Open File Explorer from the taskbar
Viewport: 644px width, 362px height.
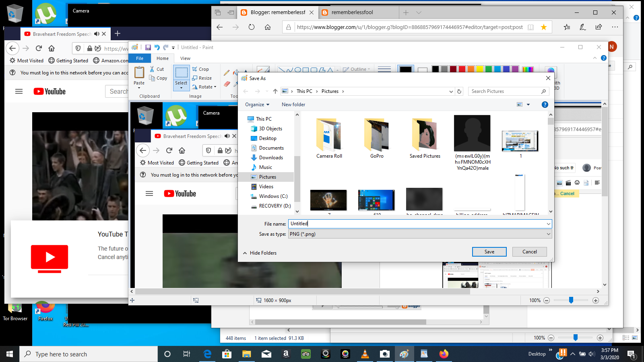pyautogui.click(x=246, y=354)
